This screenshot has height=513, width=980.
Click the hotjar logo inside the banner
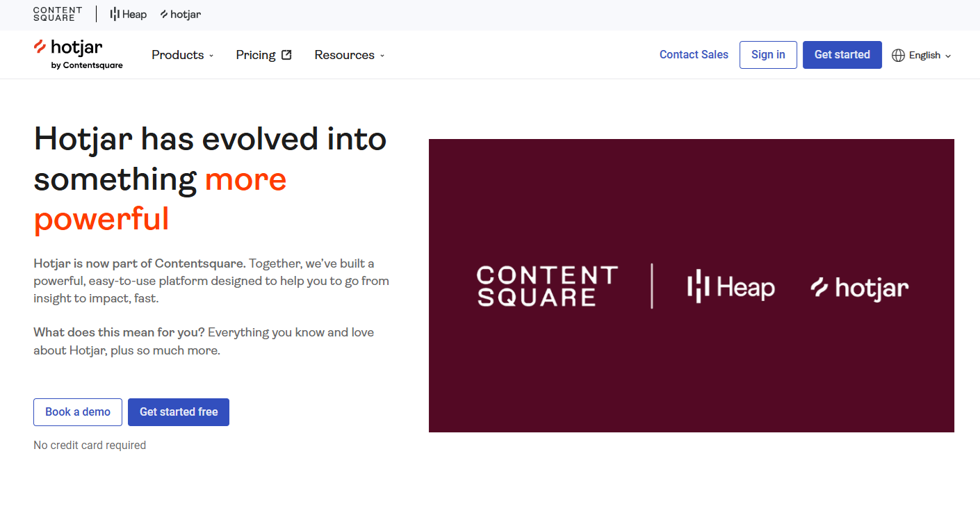point(860,288)
